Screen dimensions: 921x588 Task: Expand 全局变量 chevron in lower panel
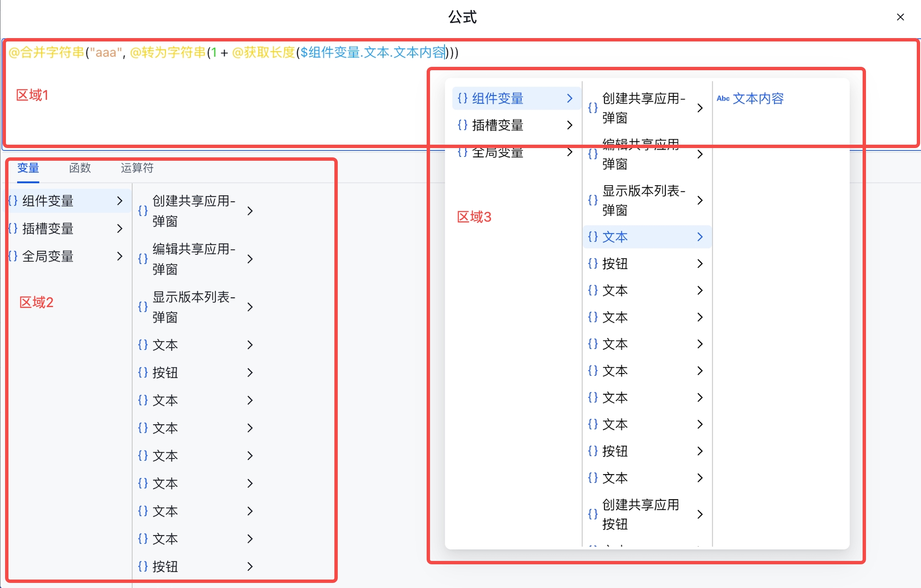pos(120,256)
